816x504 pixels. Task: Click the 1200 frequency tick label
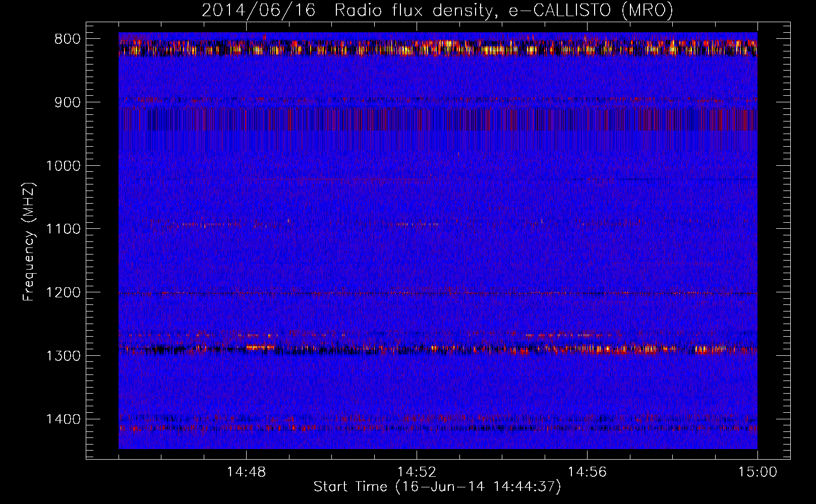64,293
